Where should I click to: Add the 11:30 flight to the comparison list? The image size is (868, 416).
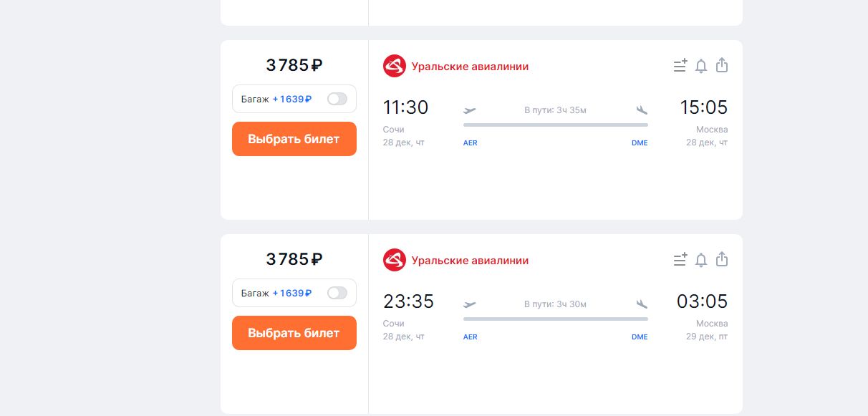(680, 66)
